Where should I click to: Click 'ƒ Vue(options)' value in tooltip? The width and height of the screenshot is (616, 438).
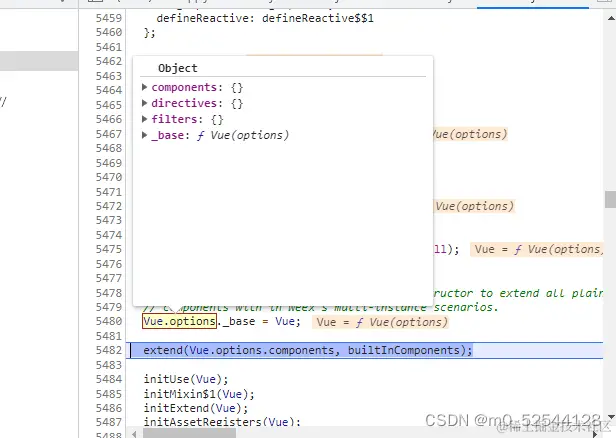click(243, 136)
